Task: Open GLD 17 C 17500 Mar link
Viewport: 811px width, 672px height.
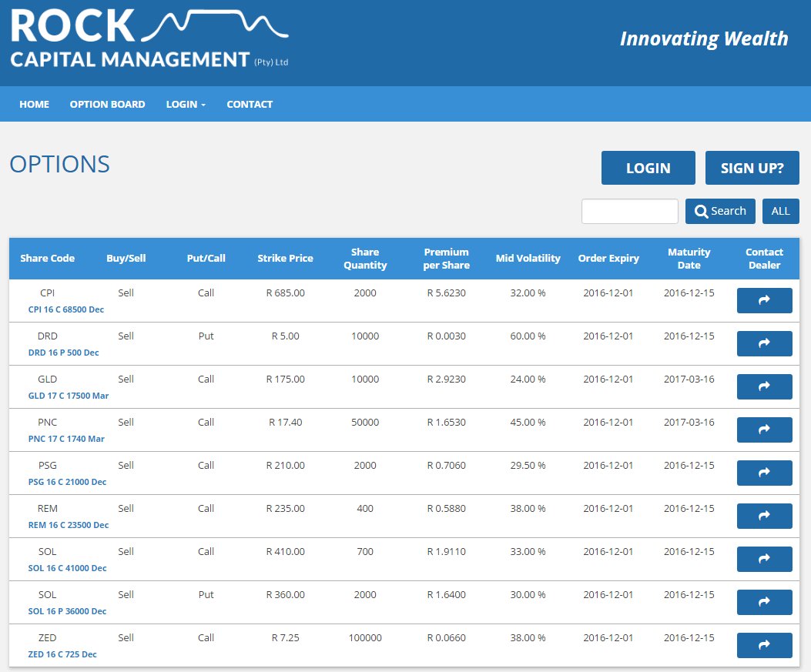Action: click(69, 396)
